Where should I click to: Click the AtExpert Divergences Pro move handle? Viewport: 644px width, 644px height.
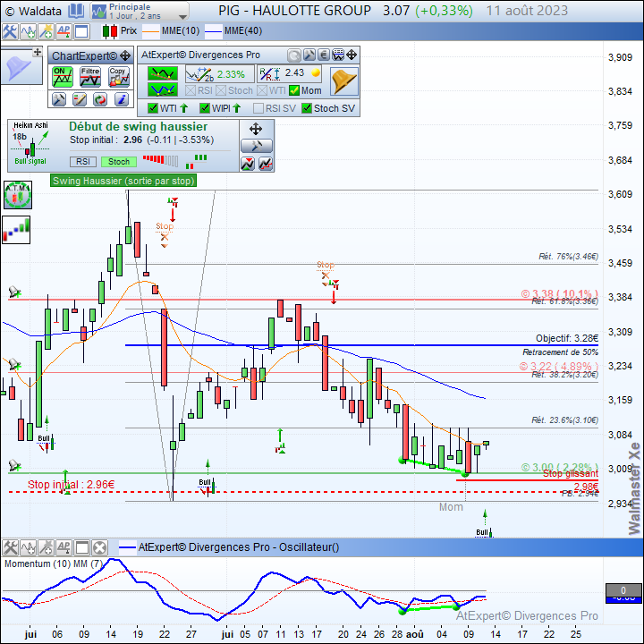[x=352, y=55]
